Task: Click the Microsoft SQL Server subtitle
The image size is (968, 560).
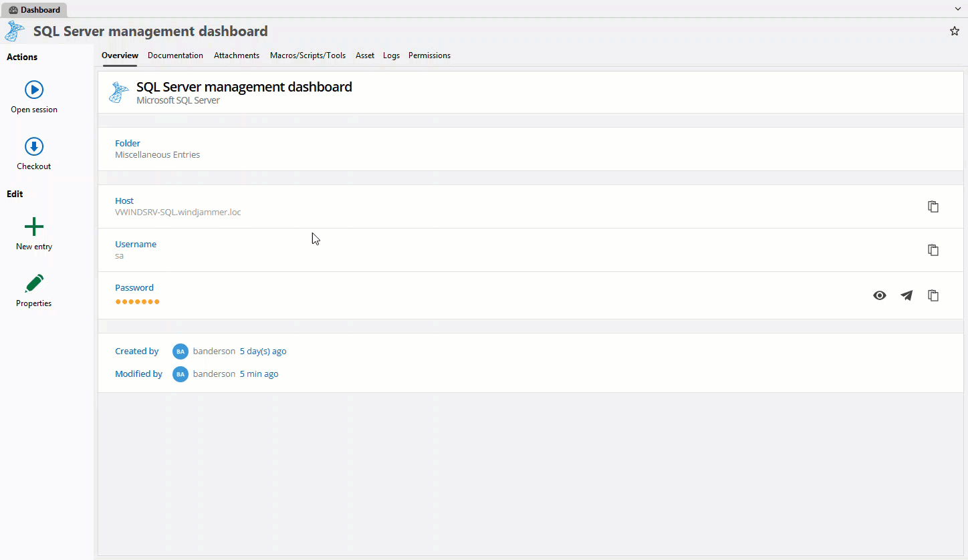Action: click(178, 100)
